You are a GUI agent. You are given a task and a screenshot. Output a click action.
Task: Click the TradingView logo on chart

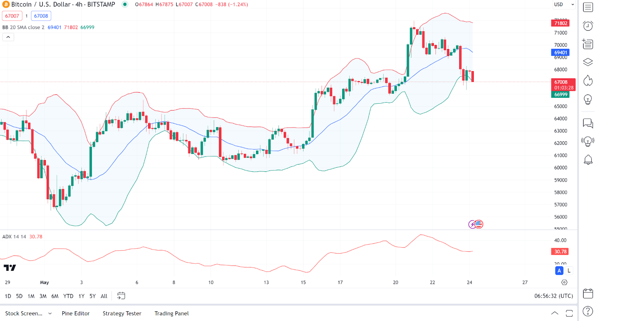tap(10, 267)
